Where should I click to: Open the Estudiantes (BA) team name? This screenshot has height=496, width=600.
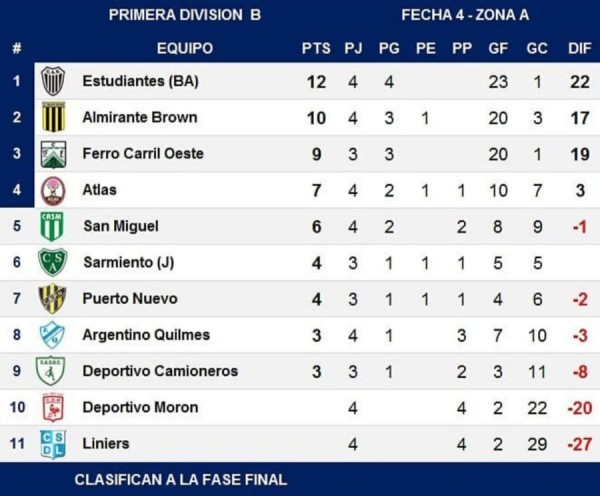[x=140, y=81]
